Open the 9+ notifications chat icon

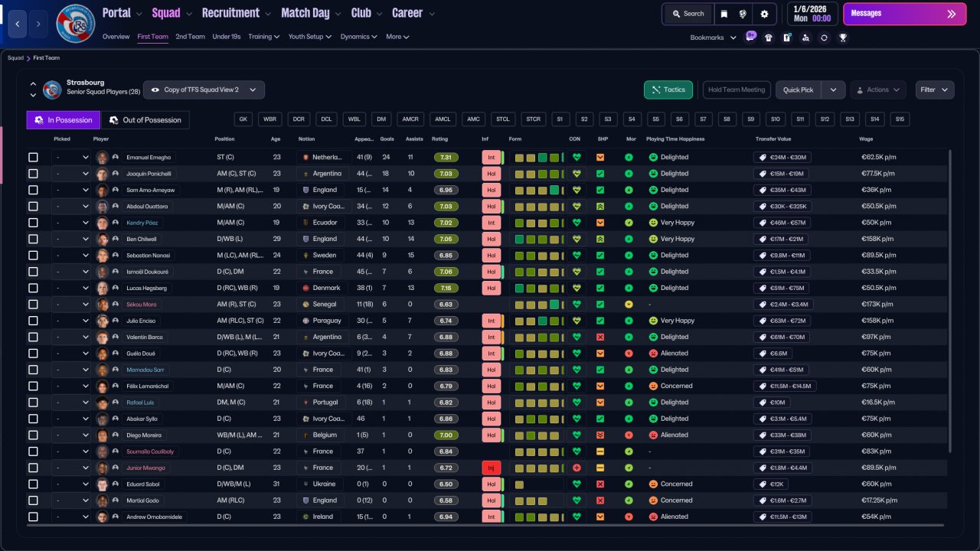pyautogui.click(x=750, y=37)
